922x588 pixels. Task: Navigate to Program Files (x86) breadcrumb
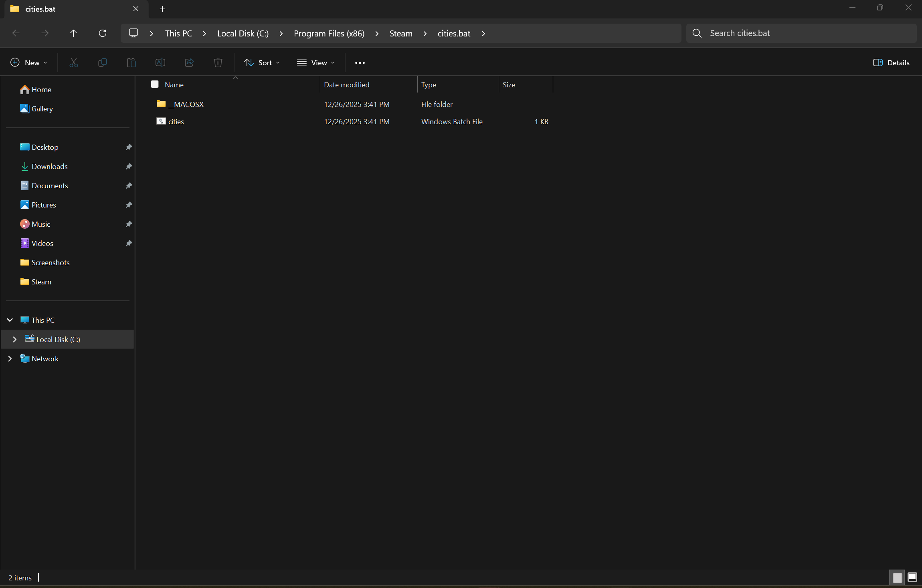pos(329,34)
